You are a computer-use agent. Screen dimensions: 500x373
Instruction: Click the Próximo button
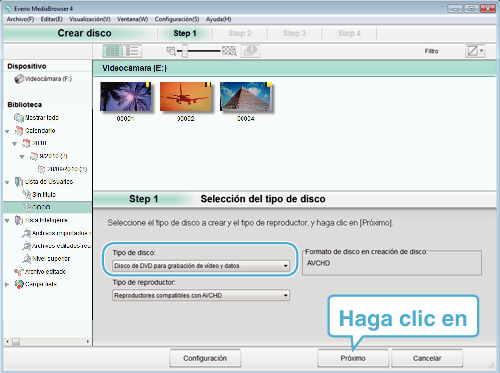[x=353, y=358]
